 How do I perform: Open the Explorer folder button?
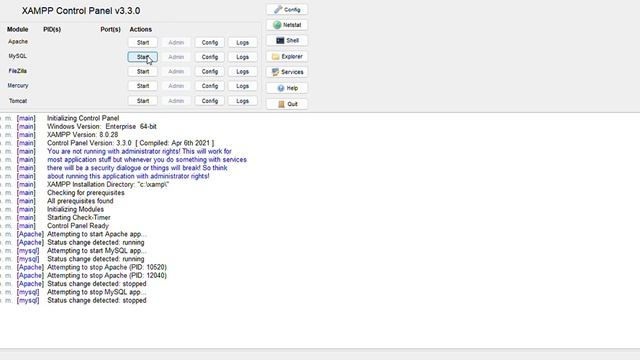tap(287, 56)
